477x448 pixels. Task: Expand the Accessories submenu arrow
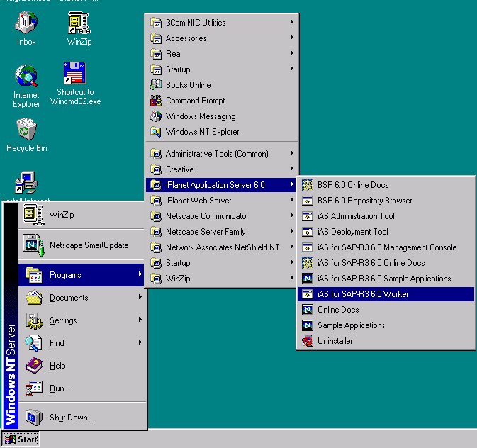tap(292, 37)
